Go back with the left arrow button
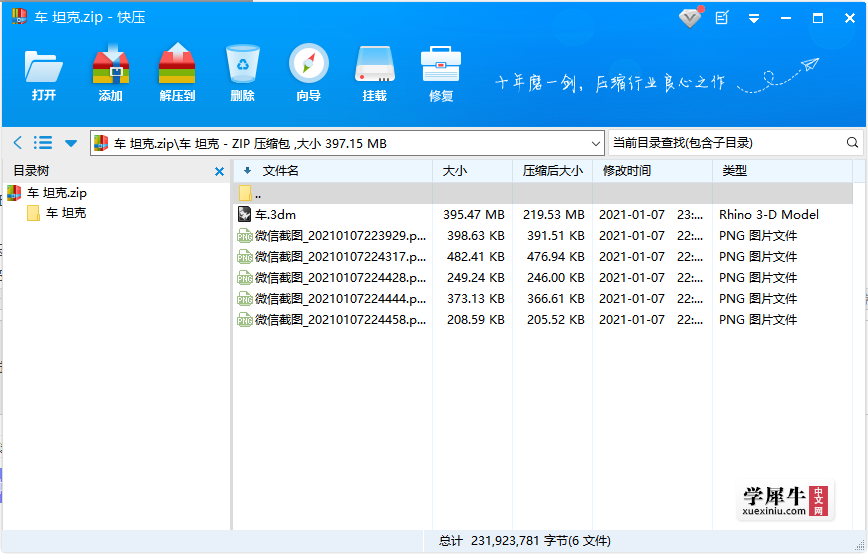This screenshot has width=868, height=554. point(18,143)
